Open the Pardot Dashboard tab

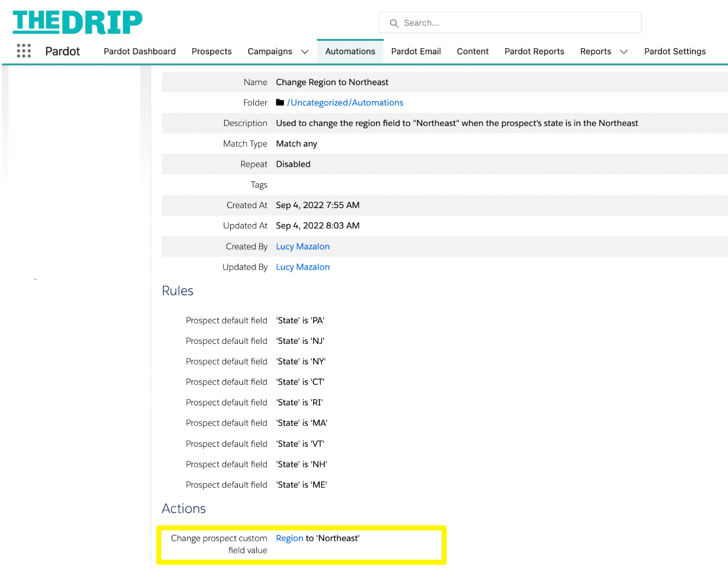tap(139, 51)
